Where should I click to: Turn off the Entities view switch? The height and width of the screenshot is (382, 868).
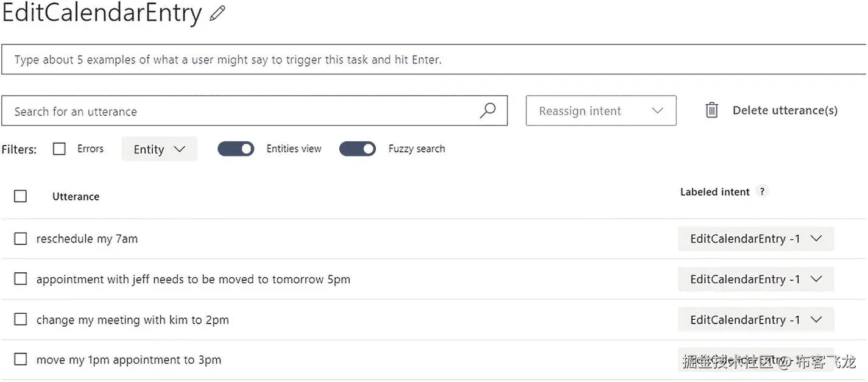click(236, 149)
